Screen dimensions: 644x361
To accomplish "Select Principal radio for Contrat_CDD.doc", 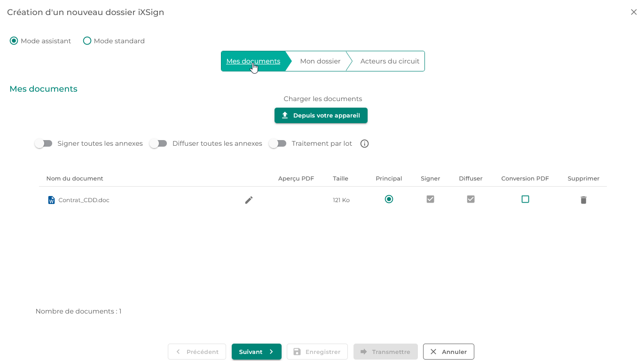I will click(389, 199).
